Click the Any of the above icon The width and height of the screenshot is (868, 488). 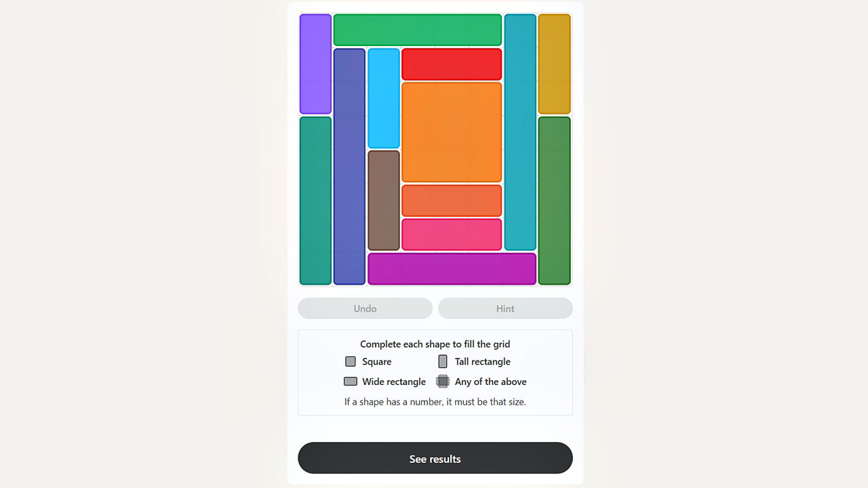[x=443, y=382]
